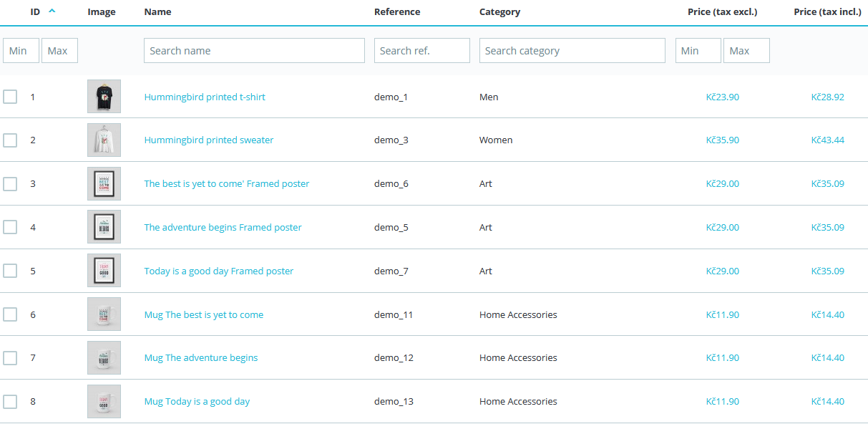Screen dimensions: 868x424
Task: Click the Women category cell
Action: (496, 140)
